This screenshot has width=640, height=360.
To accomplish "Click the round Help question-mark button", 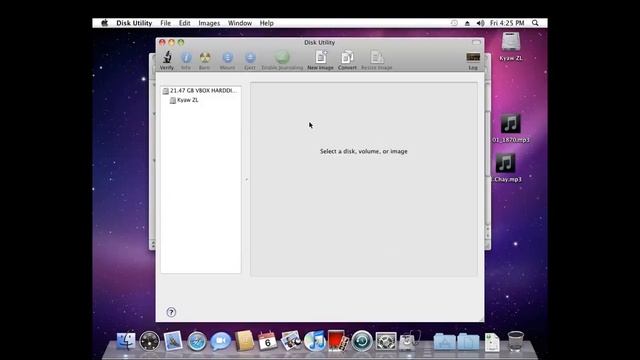I will pyautogui.click(x=171, y=312).
